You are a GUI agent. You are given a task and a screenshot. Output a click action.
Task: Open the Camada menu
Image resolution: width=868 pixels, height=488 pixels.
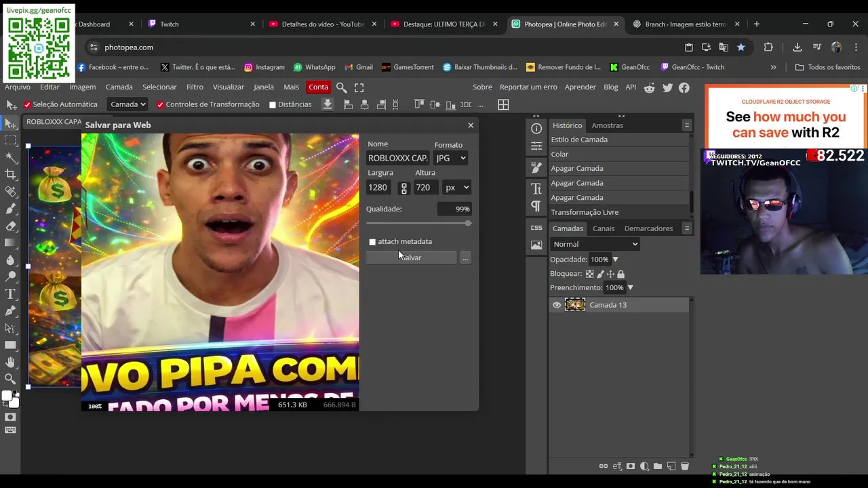click(119, 87)
